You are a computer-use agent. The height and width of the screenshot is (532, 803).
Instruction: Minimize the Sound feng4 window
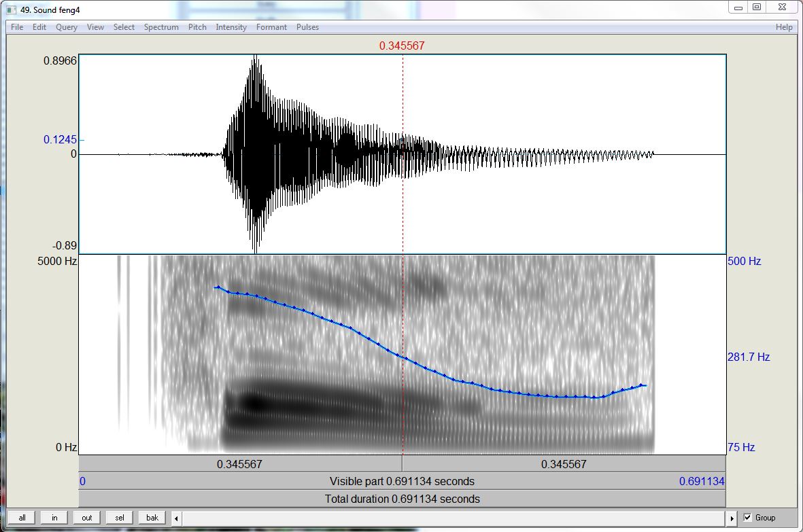click(738, 7)
